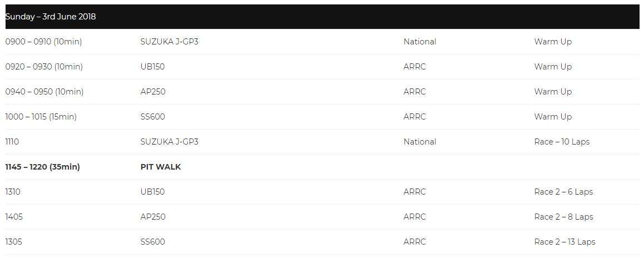644x258 pixels.
Task: Select the 0920 – 0930 (10min) time cell
Action: coord(44,67)
